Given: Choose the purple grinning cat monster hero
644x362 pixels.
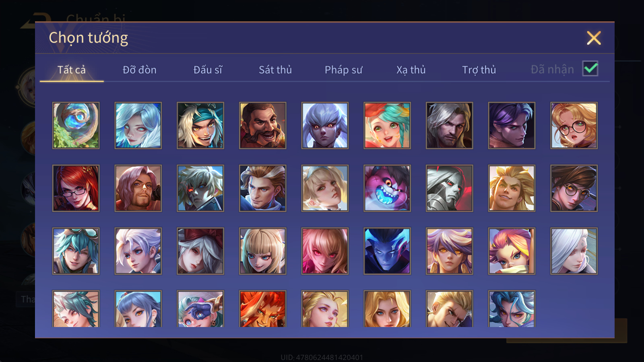Looking at the screenshot, I should (387, 188).
